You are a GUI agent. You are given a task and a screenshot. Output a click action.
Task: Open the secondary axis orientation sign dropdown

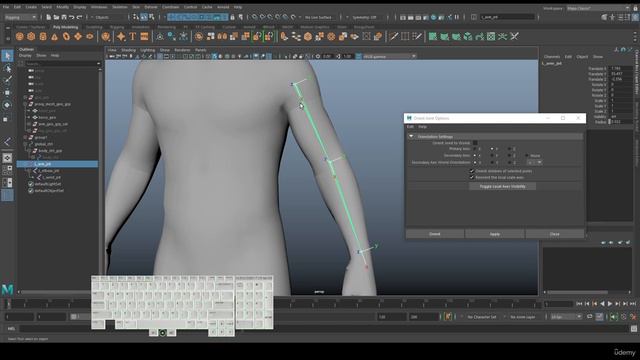point(535,162)
